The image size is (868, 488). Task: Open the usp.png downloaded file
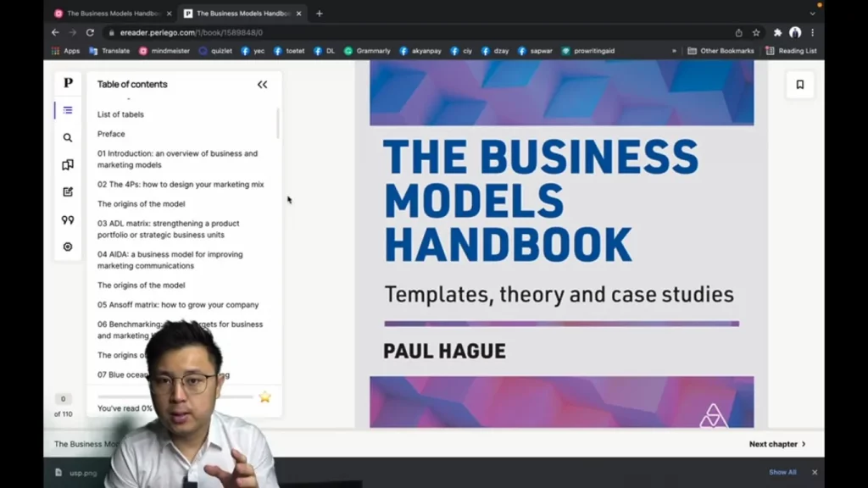point(75,473)
